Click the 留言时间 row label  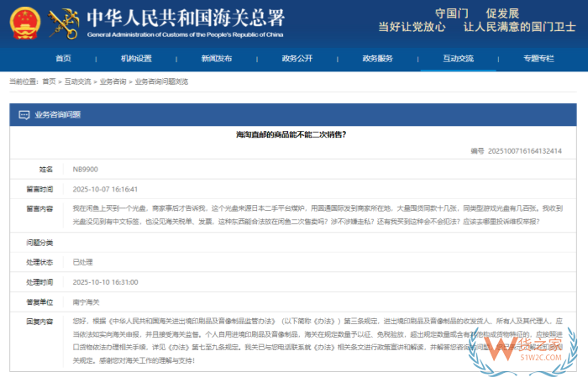pyautogui.click(x=39, y=189)
